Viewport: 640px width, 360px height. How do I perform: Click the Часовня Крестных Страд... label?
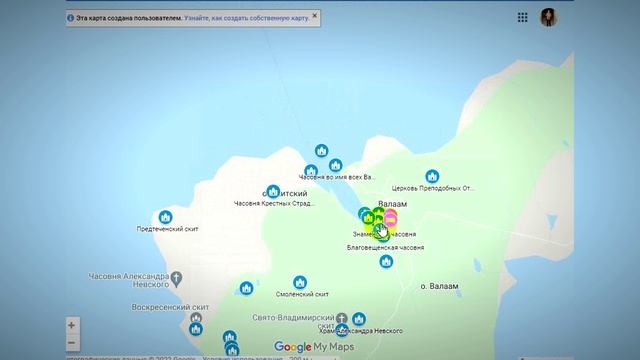[274, 203]
